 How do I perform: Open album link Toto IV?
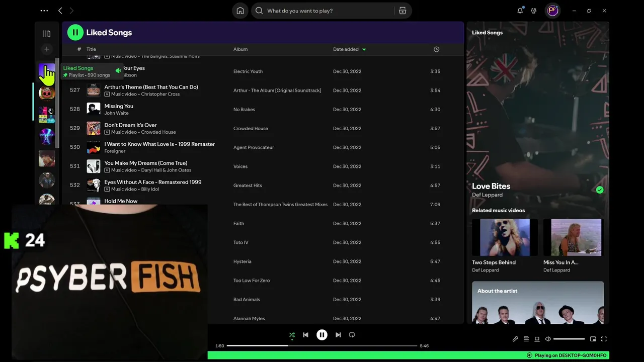pyautogui.click(x=241, y=243)
